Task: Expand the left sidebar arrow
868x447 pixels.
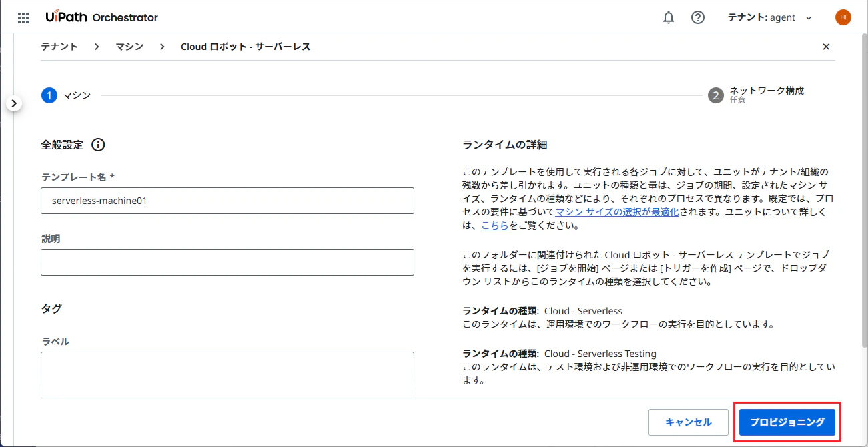Action: pos(14,103)
